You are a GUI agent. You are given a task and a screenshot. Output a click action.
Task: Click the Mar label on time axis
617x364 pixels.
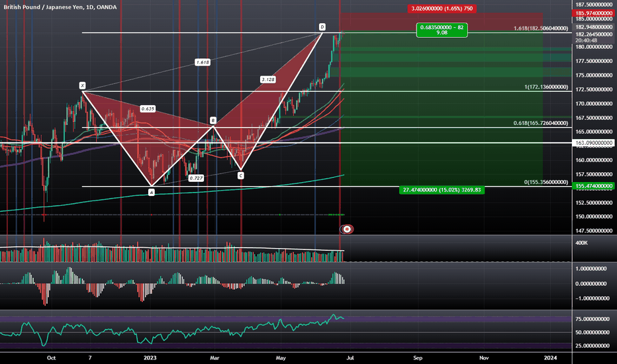tap(214, 357)
